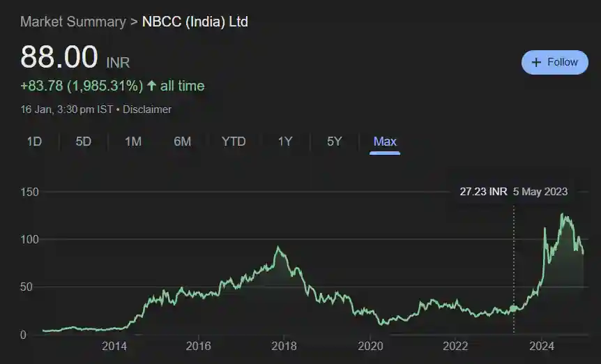The image size is (601, 364).
Task: Switch to the 1M chart range
Action: click(x=133, y=142)
